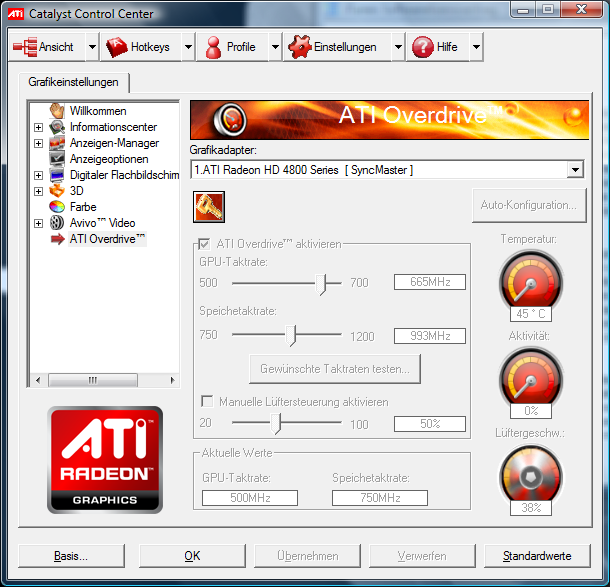Select Willkommen in the tree

pos(98,111)
